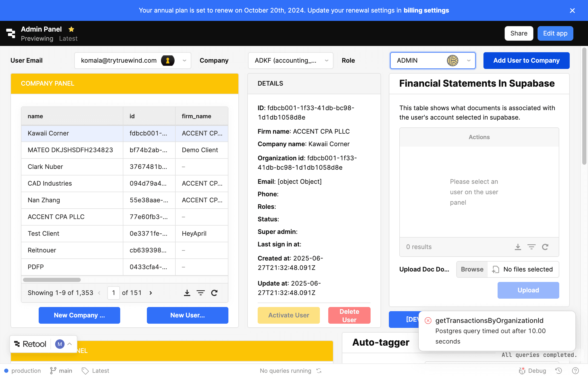Dismiss the annual plan renewal banner
This screenshot has height=378, width=588.
(x=572, y=10)
